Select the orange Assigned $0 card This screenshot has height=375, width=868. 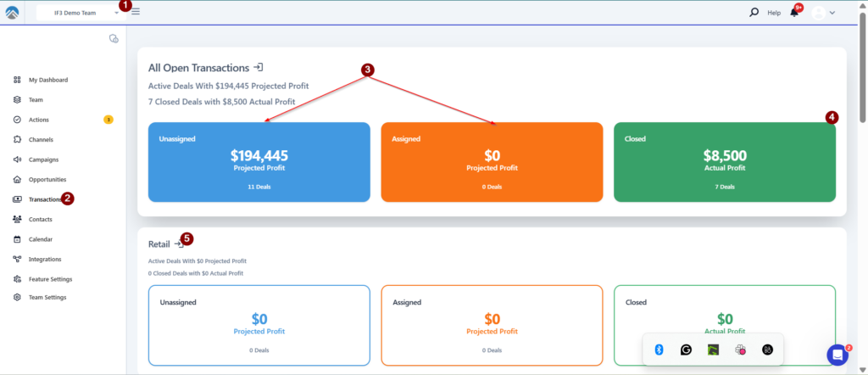(492, 162)
